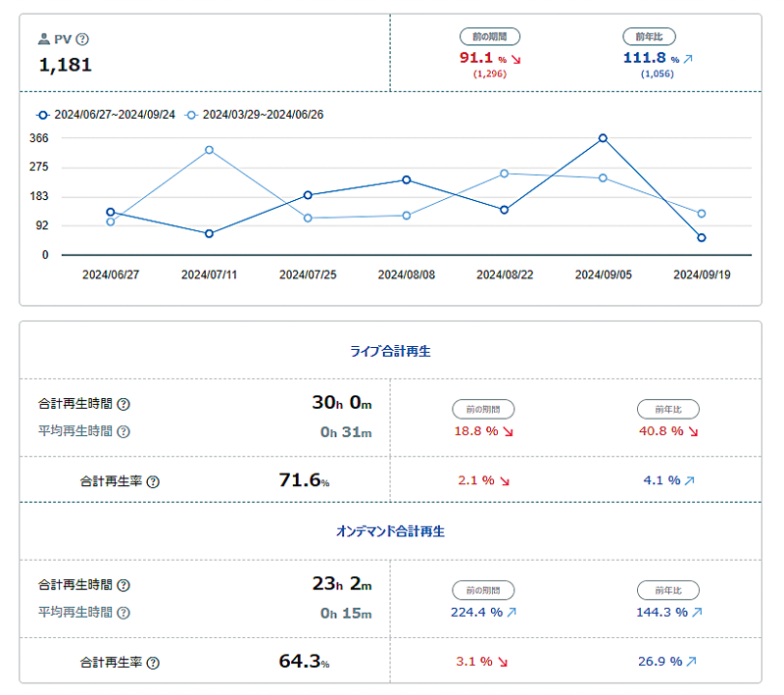Toggle the 2024/06/27~2024/09/24 legend series
The image size is (784, 695).
106,115
